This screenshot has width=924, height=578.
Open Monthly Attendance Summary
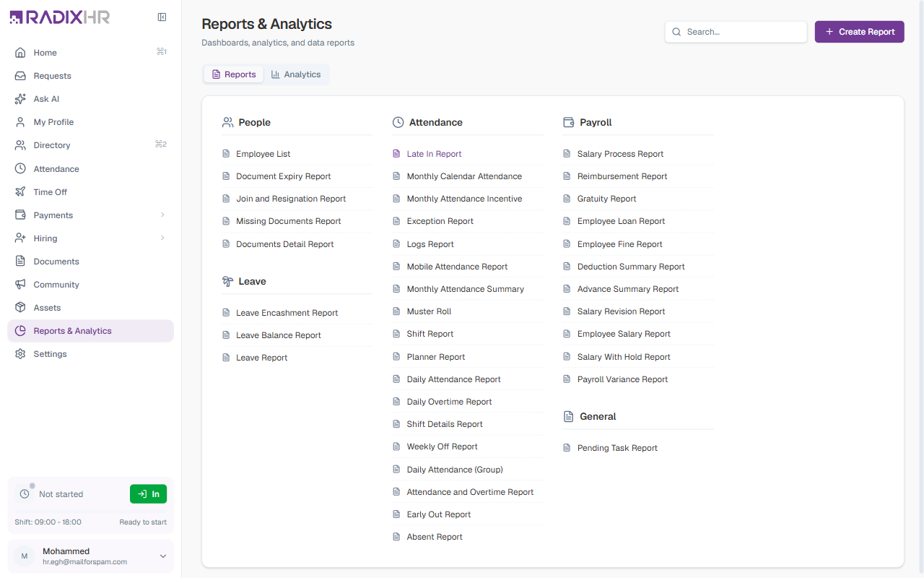(466, 289)
